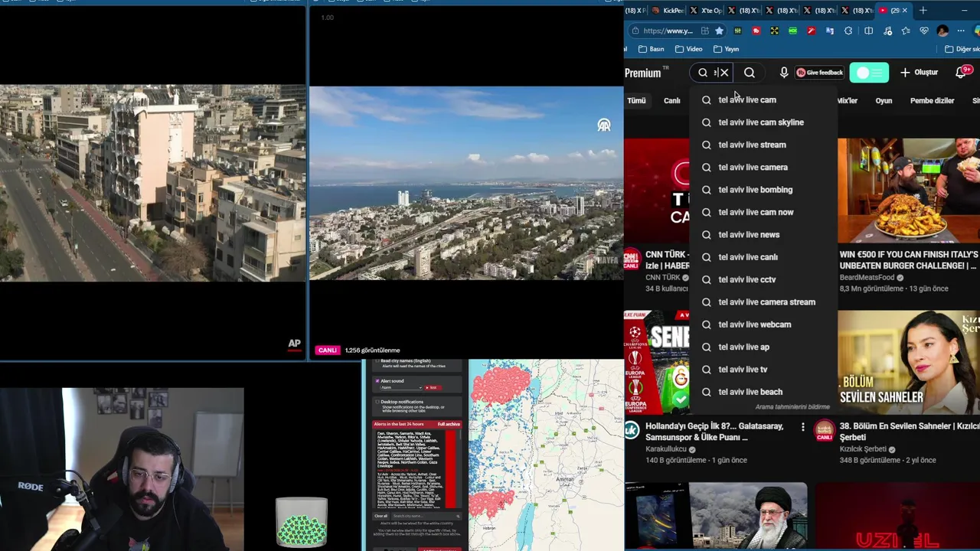Viewport: 980px width, 551px height.
Task: Open CNN Türk live video thumbnail
Action: click(657, 191)
